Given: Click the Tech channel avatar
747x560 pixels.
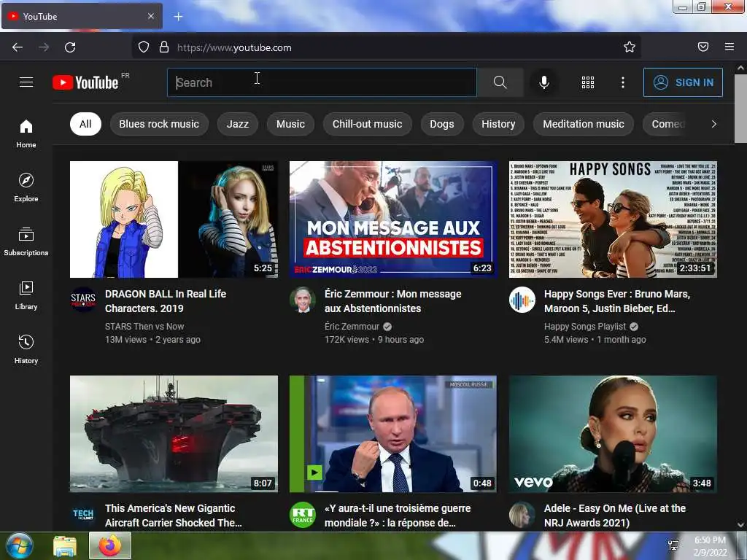Looking at the screenshot, I should coord(83,514).
